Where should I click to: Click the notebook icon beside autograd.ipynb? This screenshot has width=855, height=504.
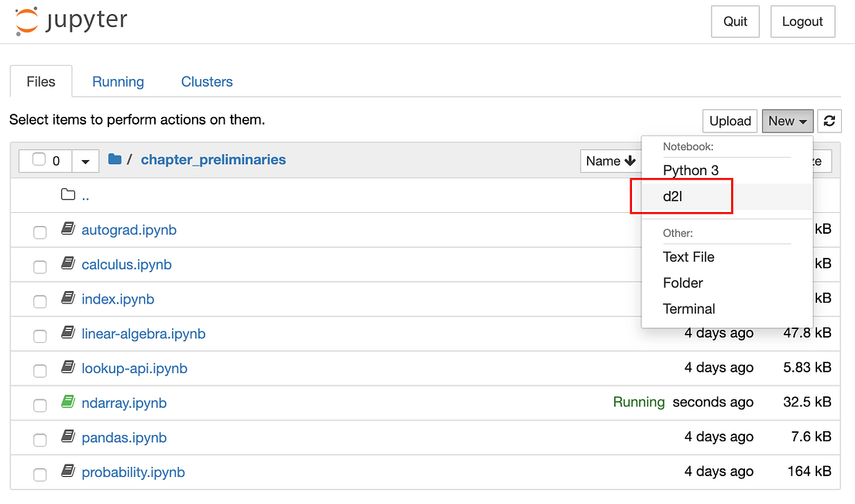click(68, 228)
